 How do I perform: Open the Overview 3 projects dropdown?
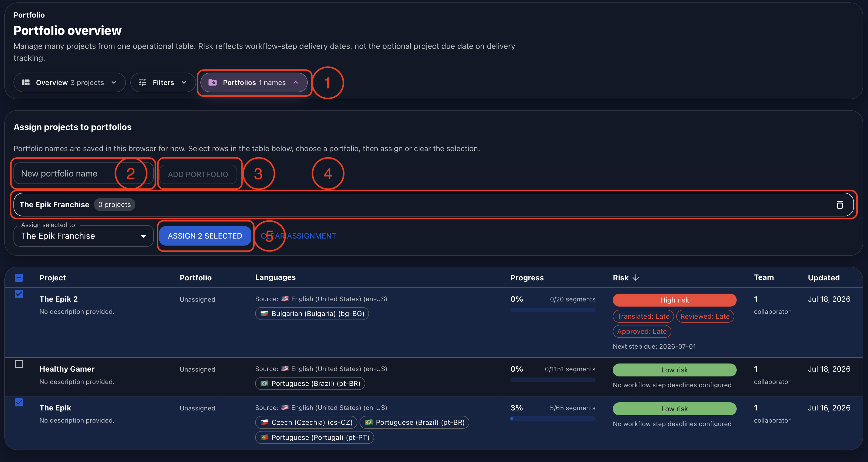pyautogui.click(x=69, y=83)
